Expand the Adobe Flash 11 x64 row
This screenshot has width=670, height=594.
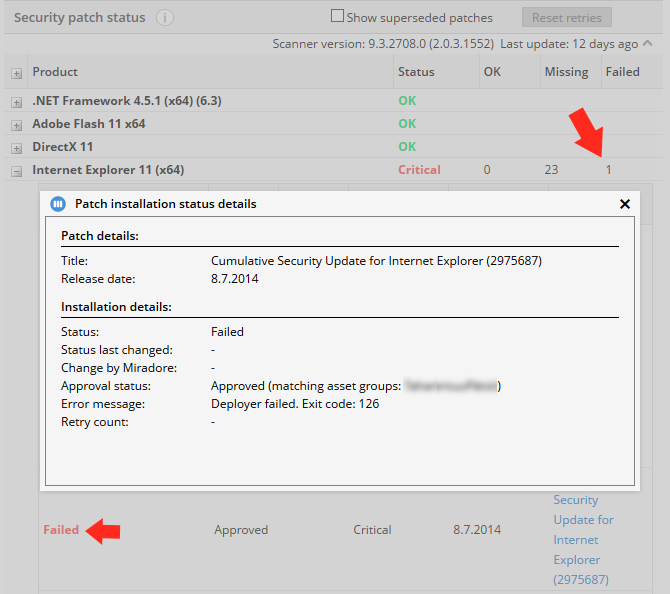pyautogui.click(x=16, y=125)
